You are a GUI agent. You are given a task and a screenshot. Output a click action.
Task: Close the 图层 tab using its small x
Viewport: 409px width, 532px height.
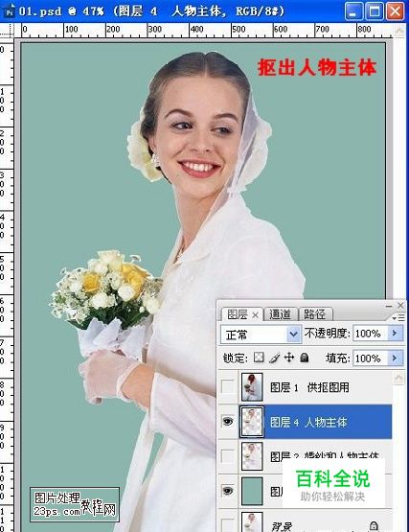pos(256,315)
